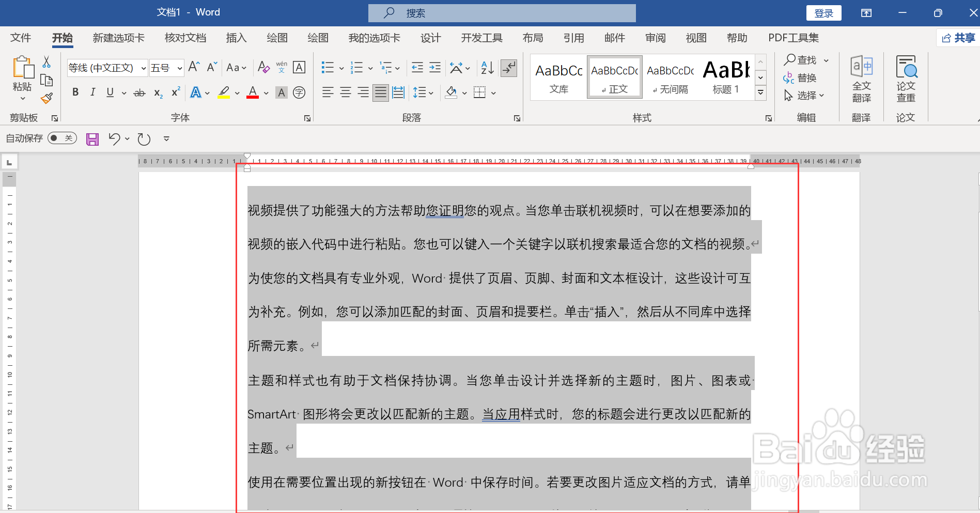Expand the borders dropdown arrow
This screenshot has width=980, height=513.
point(493,93)
